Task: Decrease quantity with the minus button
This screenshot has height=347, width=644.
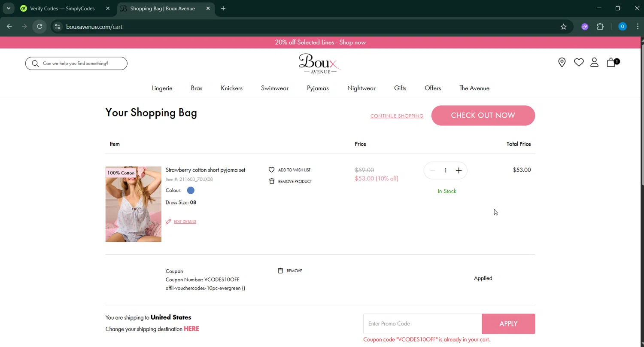Action: point(432,170)
